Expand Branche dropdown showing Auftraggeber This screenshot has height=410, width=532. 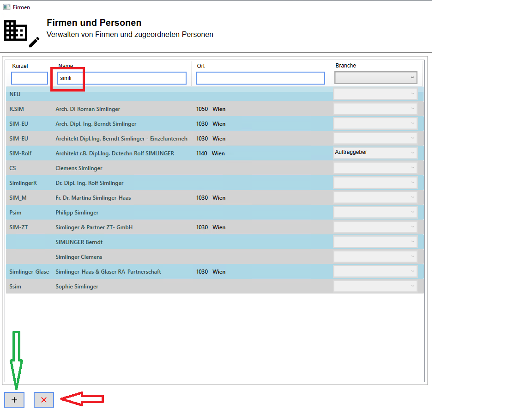[x=375, y=153]
